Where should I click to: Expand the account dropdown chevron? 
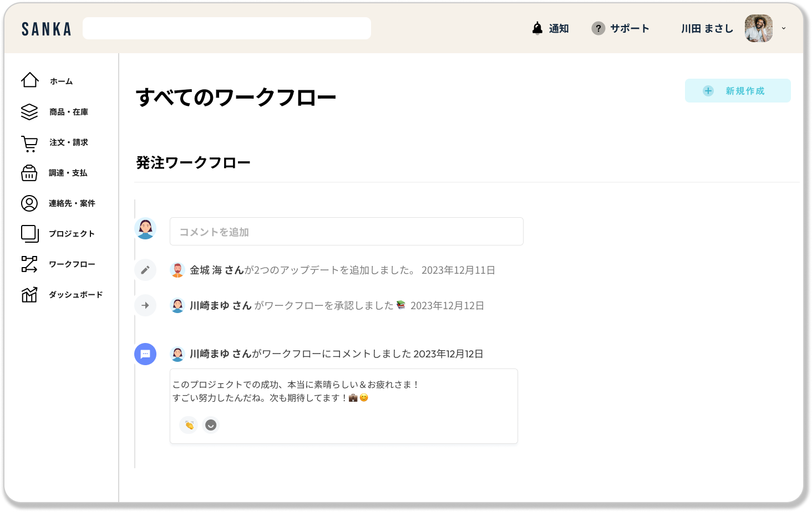[x=784, y=28]
